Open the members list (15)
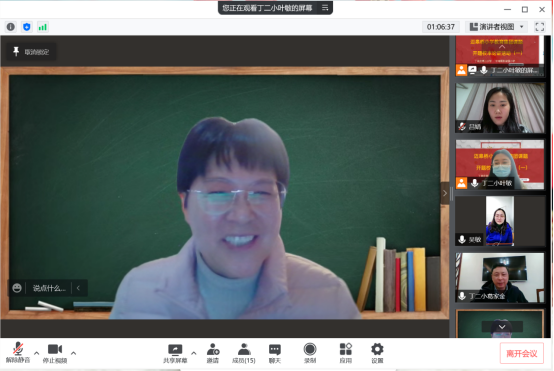The image size is (554, 371). pyautogui.click(x=244, y=353)
